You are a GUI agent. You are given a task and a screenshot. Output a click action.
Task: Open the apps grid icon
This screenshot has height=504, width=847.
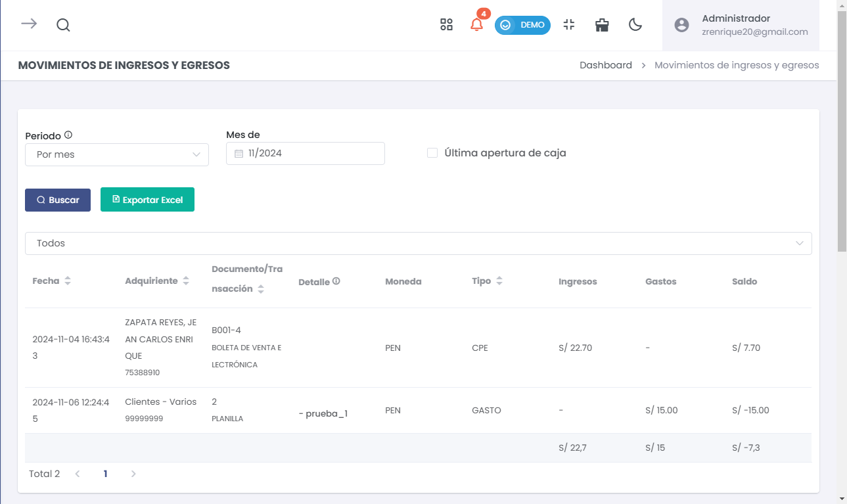[x=446, y=25]
